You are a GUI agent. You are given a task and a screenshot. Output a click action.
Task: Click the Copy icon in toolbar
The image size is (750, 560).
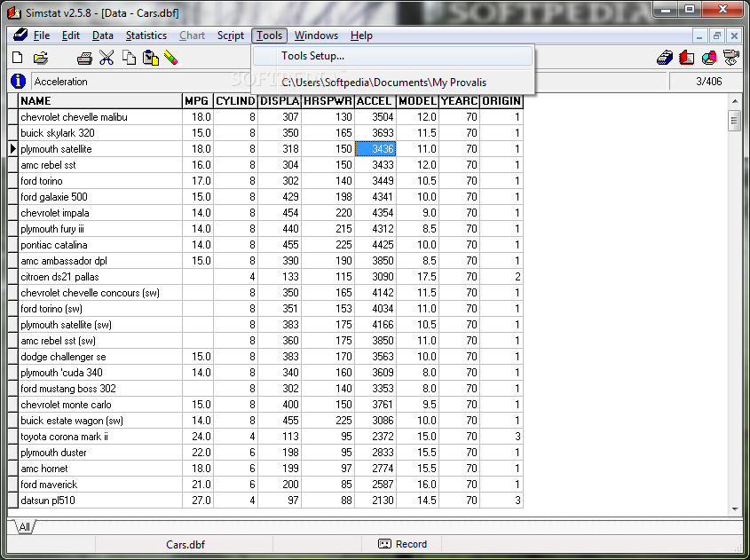coord(129,58)
